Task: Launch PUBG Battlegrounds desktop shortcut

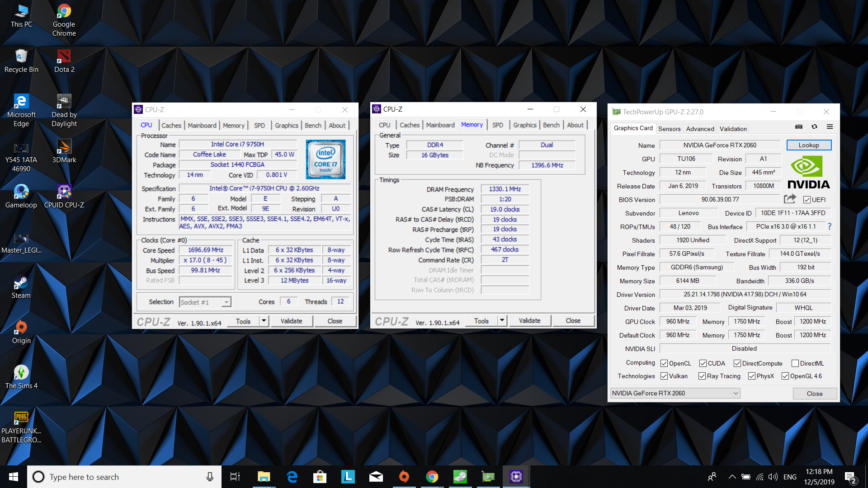Action: click(21, 427)
